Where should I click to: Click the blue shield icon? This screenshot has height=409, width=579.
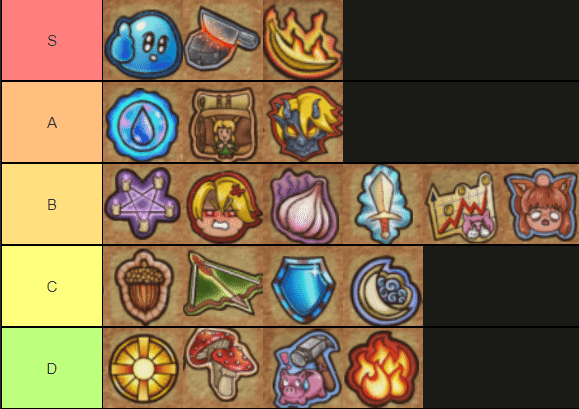click(303, 286)
